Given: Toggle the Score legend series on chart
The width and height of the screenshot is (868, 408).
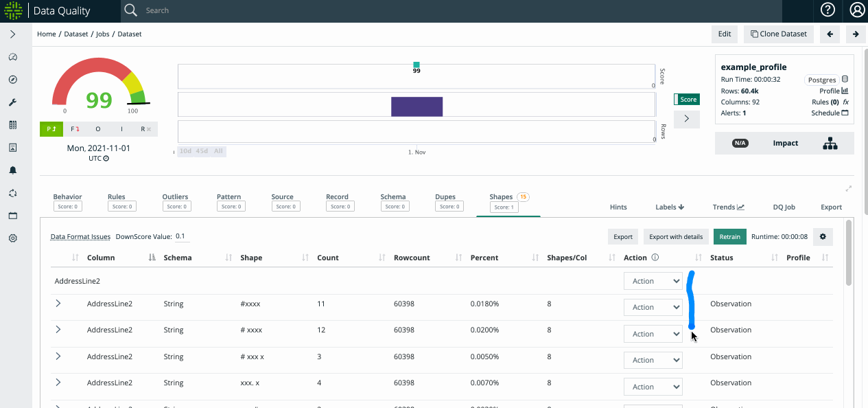Looking at the screenshot, I should point(685,100).
